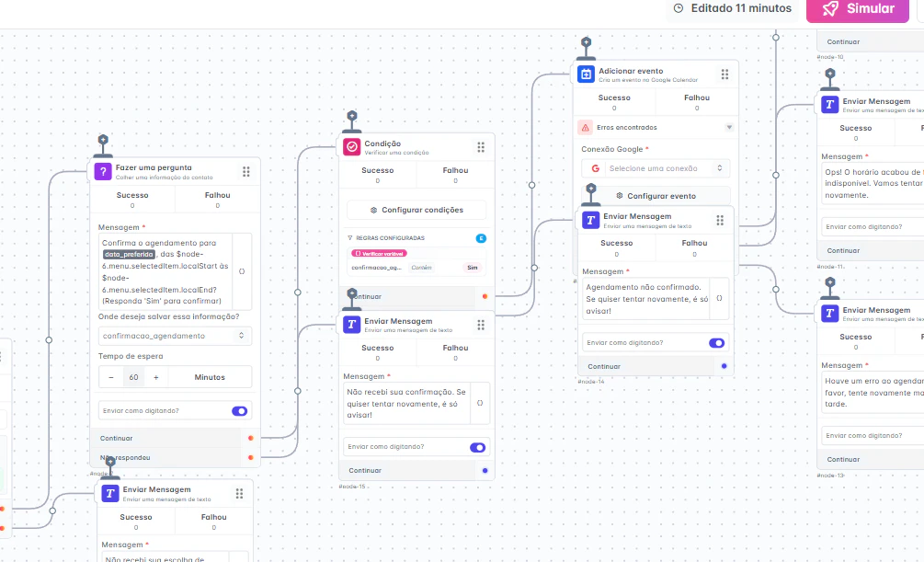The image size is (924, 562).
Task: Click the Verificar variável rule tag
Action: [x=380, y=254]
